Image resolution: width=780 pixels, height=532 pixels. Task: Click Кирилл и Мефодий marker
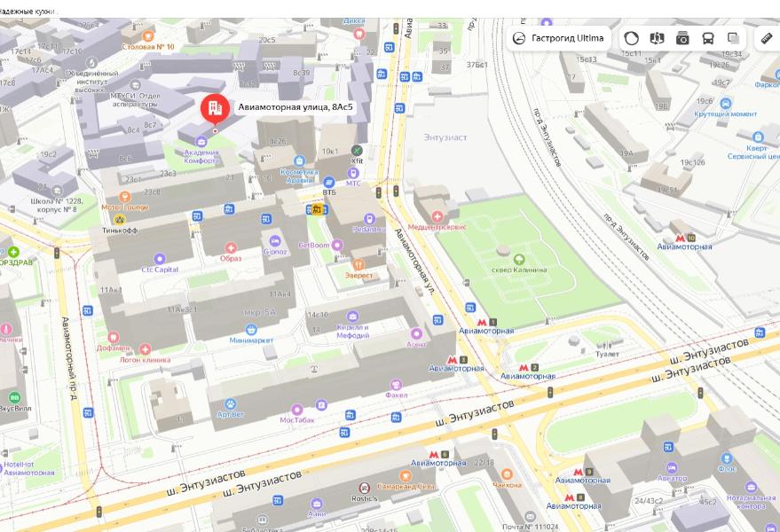pyautogui.click(x=352, y=317)
